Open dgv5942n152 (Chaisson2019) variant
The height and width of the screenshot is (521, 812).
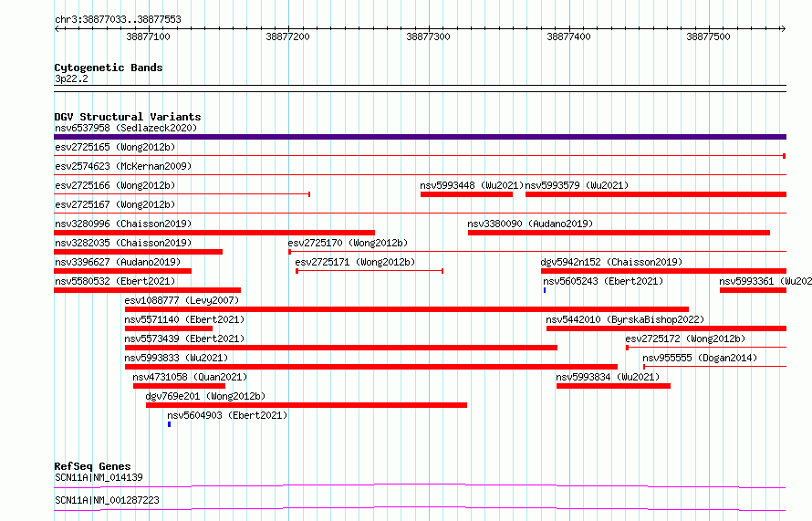tap(611, 262)
